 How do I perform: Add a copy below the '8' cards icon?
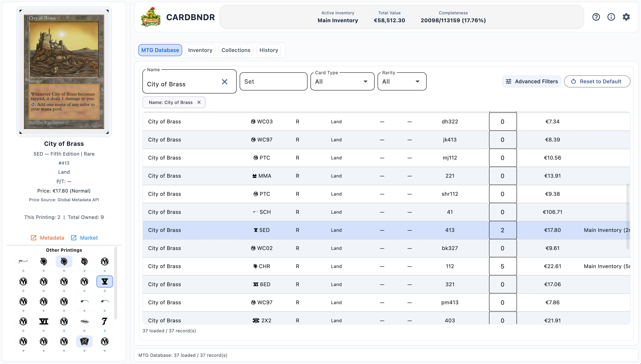point(84,351)
